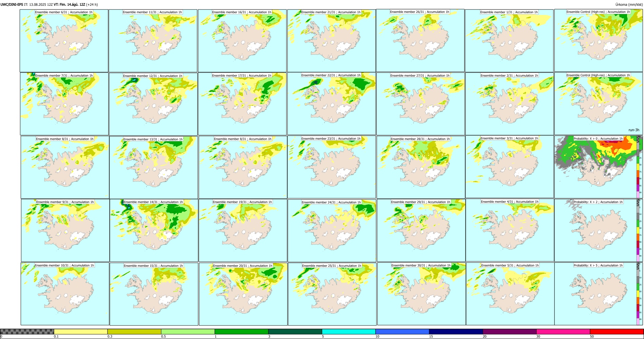Viewport: 644px width, 339px height.
Task: Select the Ensemble member 16/31 map
Action: 242,41
